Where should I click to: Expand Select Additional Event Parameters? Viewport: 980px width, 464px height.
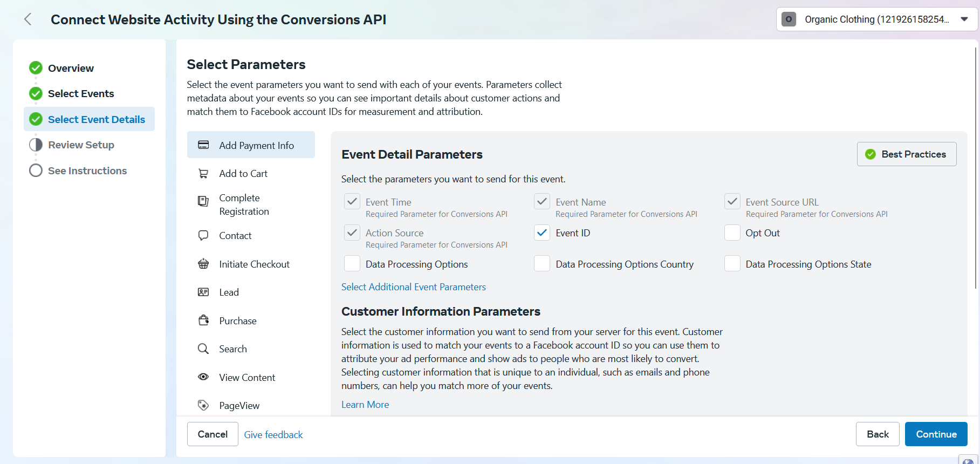413,287
